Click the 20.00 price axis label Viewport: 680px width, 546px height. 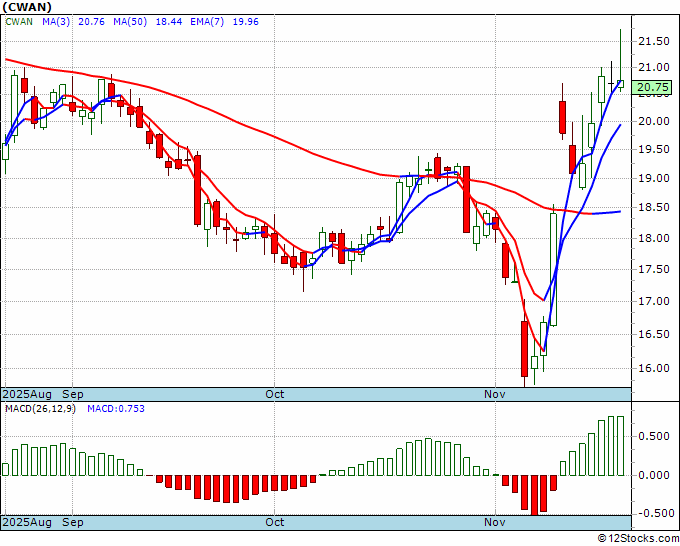click(x=654, y=121)
